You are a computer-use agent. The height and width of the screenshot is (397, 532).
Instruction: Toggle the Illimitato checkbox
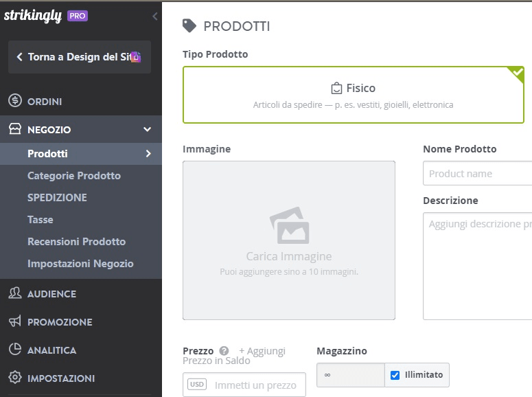pyautogui.click(x=395, y=375)
